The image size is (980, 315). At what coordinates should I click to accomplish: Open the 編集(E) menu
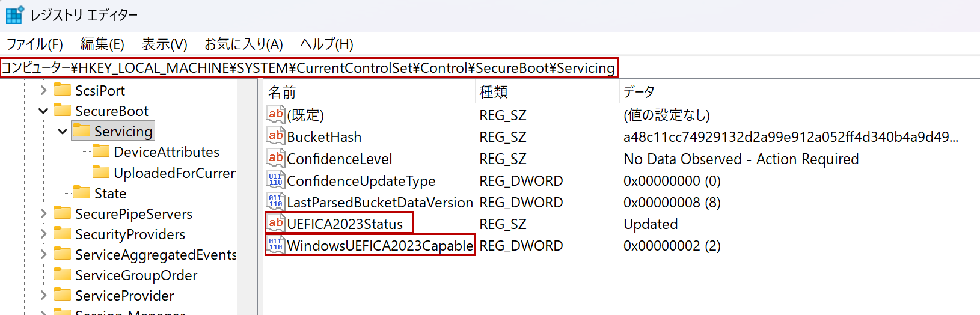click(102, 44)
